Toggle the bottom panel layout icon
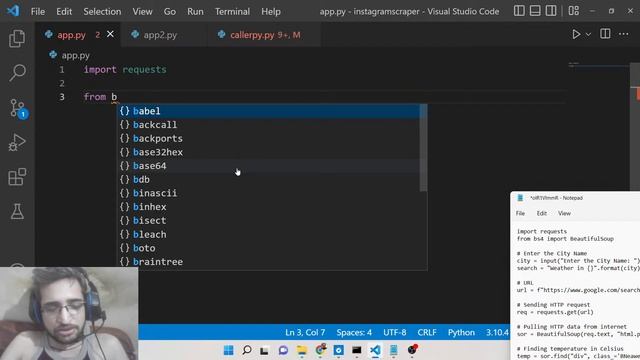 pos(535,11)
